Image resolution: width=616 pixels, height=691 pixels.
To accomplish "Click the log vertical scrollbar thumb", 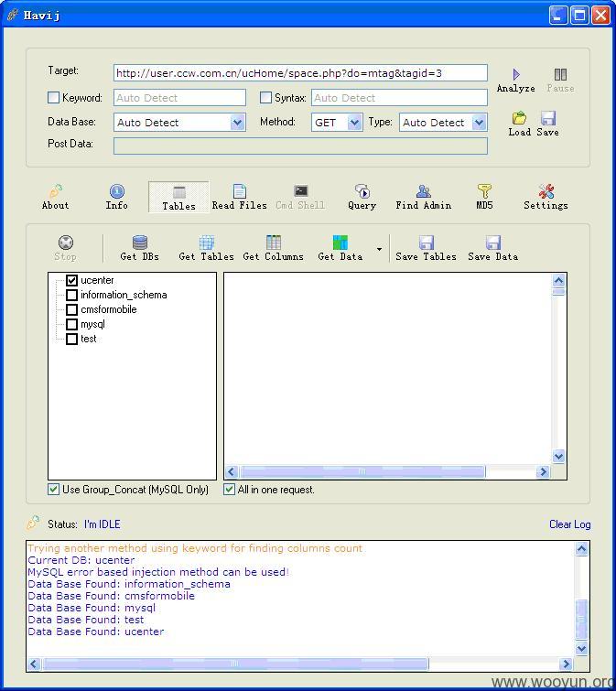I will point(581,619).
